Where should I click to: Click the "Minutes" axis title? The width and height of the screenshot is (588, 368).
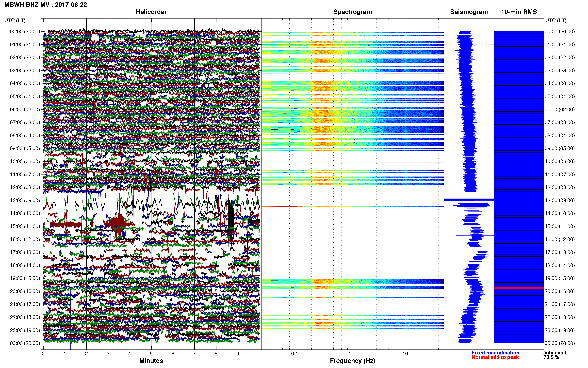pos(151,361)
